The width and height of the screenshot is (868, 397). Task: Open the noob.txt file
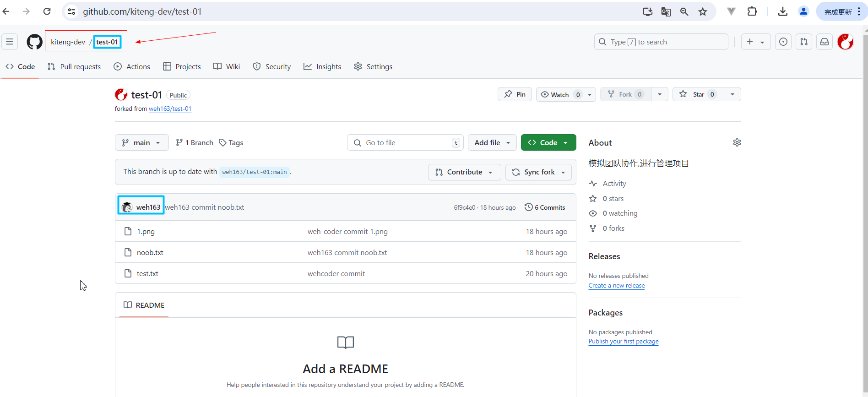(150, 252)
